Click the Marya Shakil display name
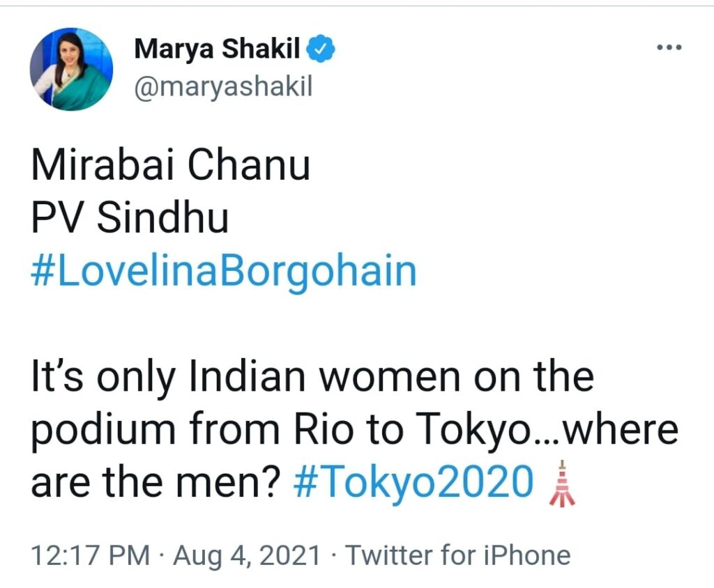The width and height of the screenshot is (714, 588). [217, 49]
